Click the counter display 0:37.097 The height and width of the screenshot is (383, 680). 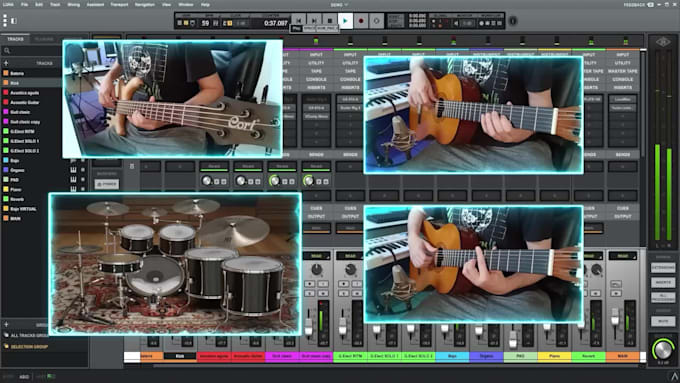(275, 23)
